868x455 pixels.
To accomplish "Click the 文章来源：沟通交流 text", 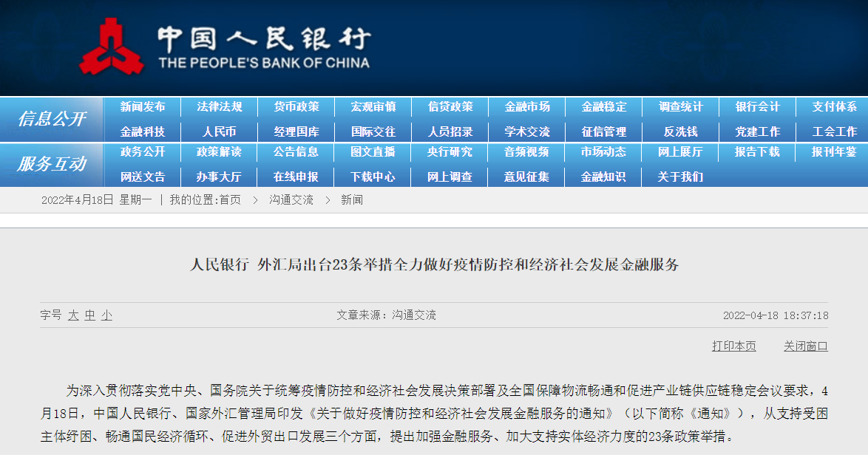I will coord(387,315).
